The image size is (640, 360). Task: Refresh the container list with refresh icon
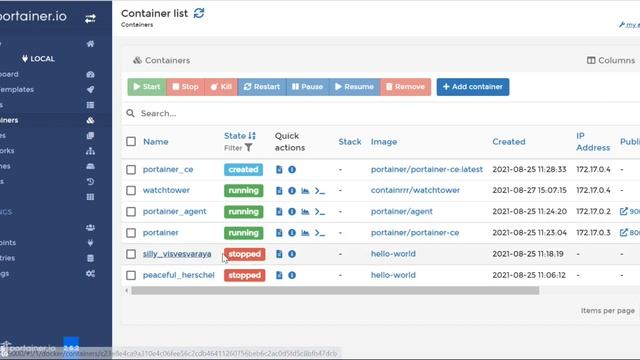coord(199,13)
